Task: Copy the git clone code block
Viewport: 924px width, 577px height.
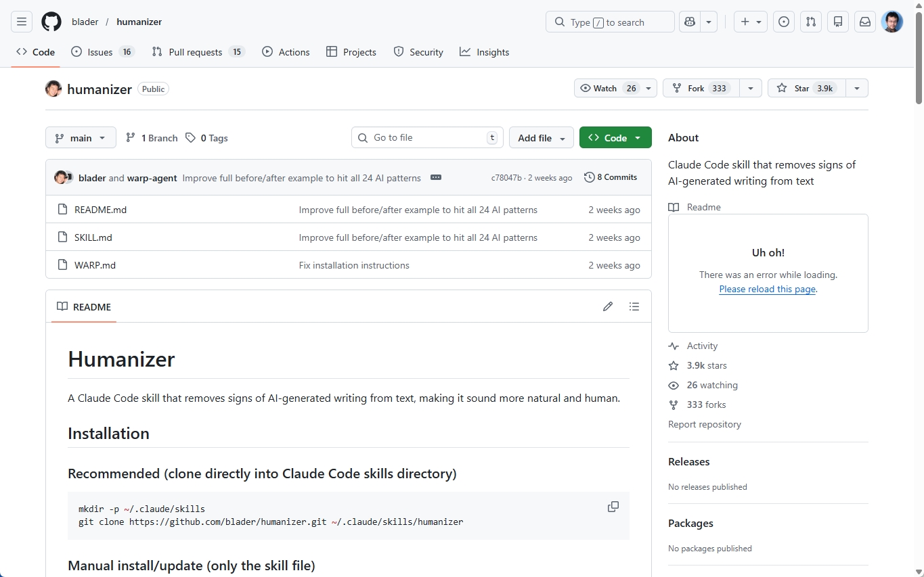Action: click(613, 507)
